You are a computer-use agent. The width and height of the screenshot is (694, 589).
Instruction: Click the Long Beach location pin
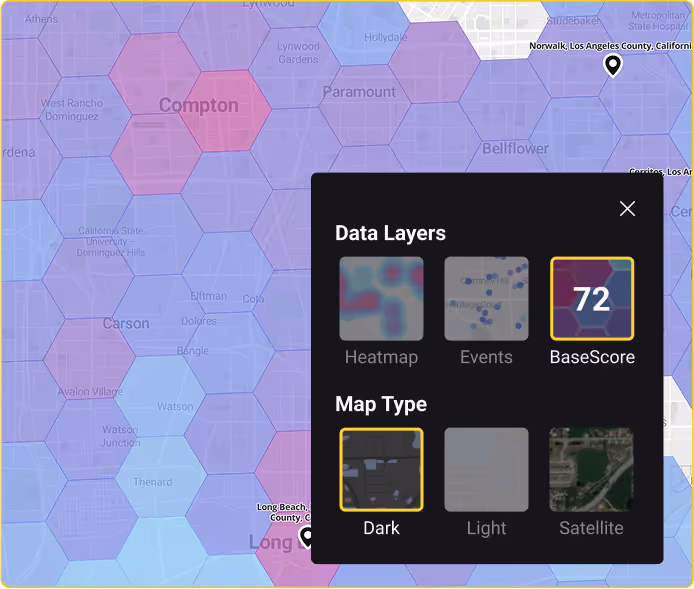(306, 537)
